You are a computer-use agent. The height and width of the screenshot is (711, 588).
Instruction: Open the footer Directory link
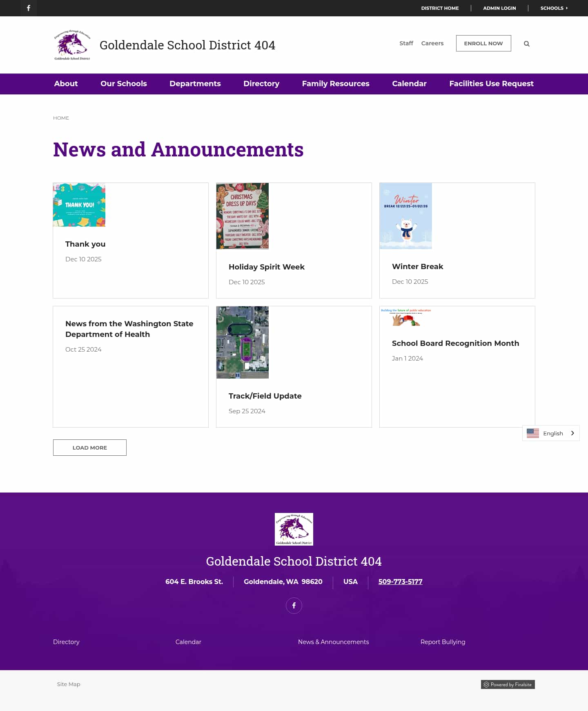66,642
